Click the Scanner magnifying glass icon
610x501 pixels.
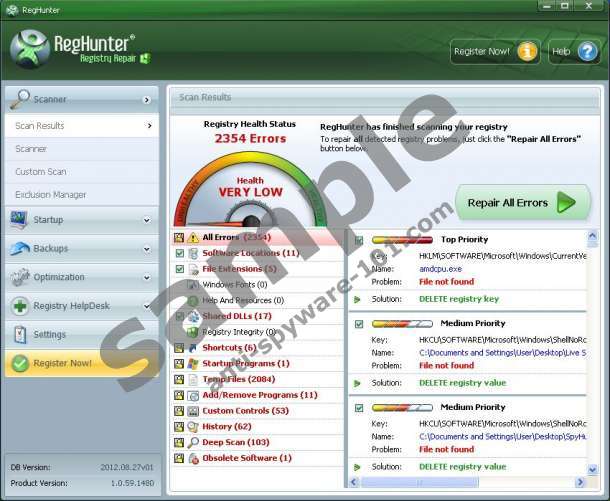[x=19, y=99]
